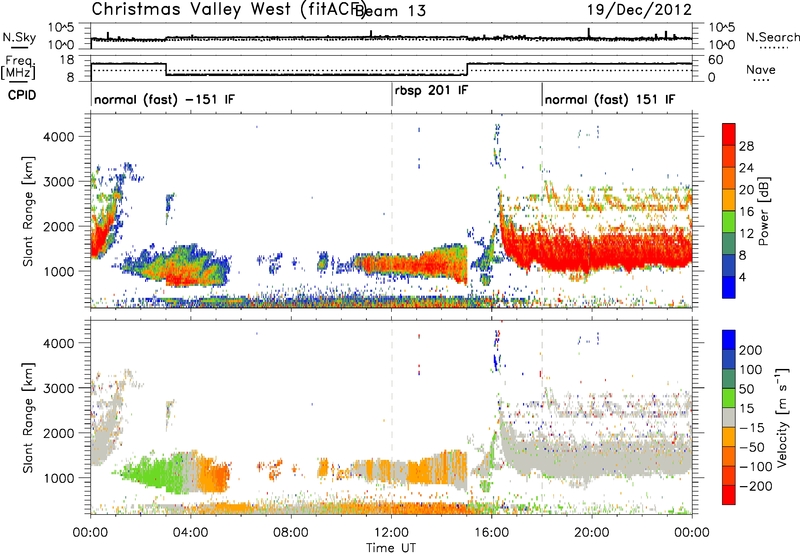Click the 'normal (fast) -151 IF' label
The image size is (800, 554).
[x=164, y=99]
